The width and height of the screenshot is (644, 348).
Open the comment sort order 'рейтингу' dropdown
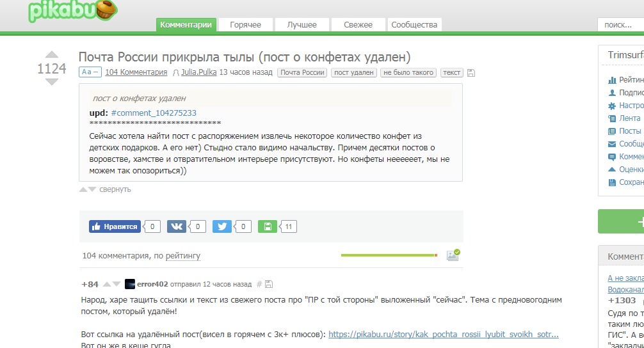(x=183, y=256)
